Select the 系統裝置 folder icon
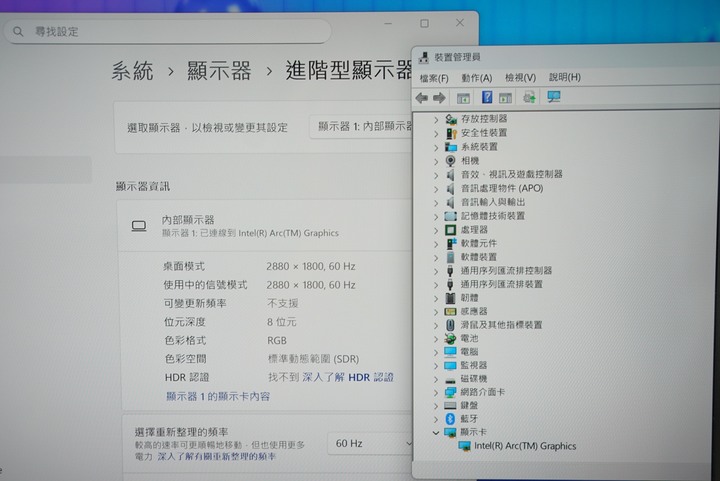Image resolution: width=720 pixels, height=481 pixels. pyautogui.click(x=451, y=147)
